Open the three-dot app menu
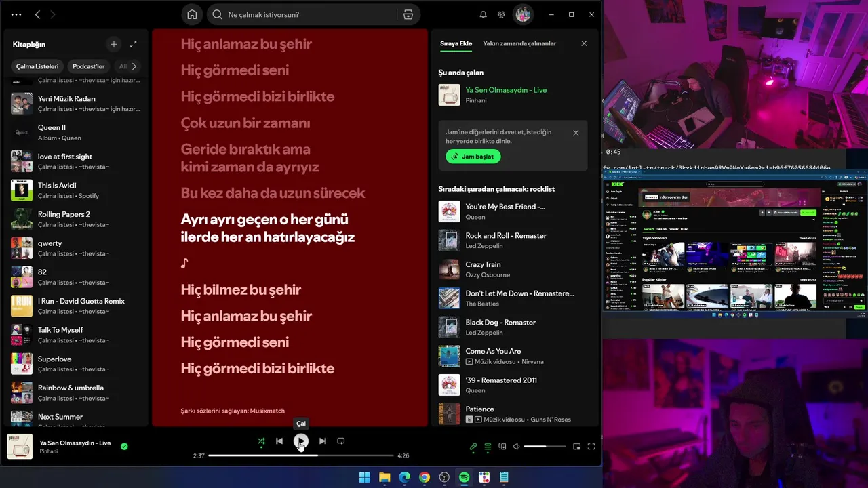This screenshot has height=488, width=868. tap(16, 14)
